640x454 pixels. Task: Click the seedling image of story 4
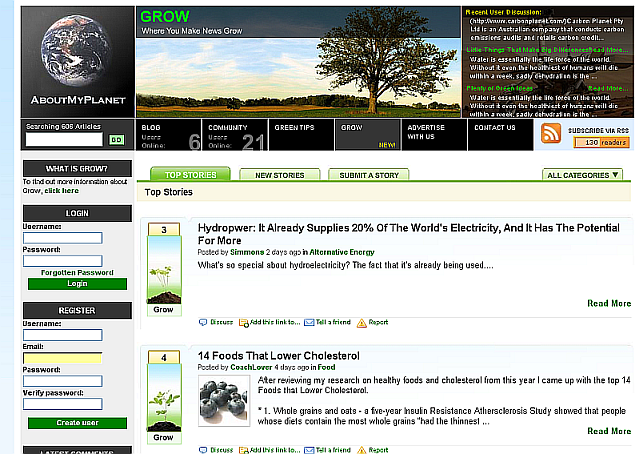[x=164, y=398]
